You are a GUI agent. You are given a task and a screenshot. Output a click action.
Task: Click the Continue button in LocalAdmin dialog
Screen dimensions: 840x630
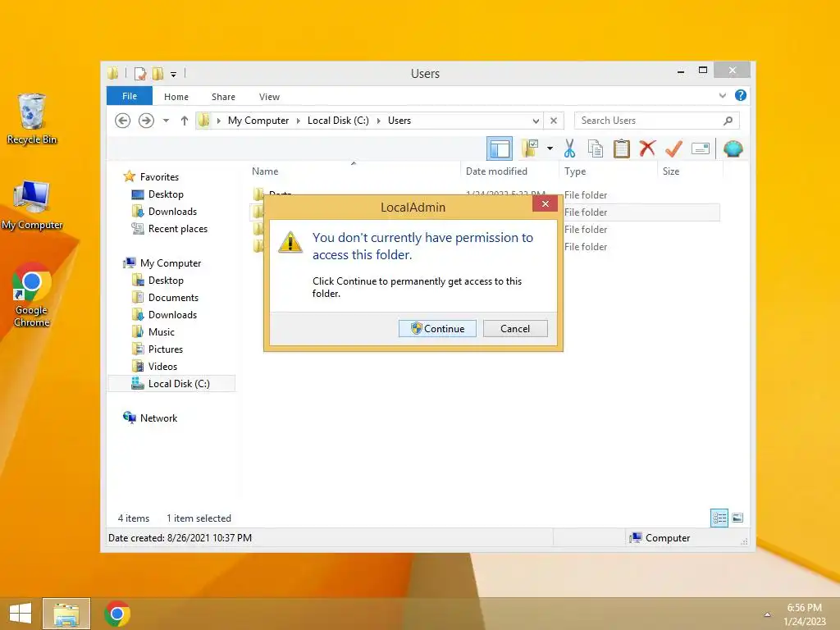438,328
